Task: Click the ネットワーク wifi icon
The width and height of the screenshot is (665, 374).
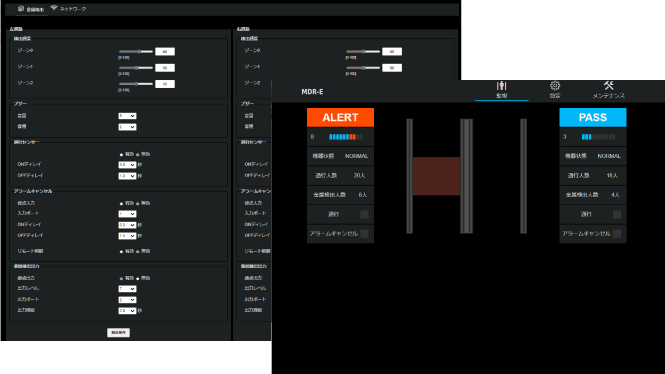Action: [x=54, y=8]
